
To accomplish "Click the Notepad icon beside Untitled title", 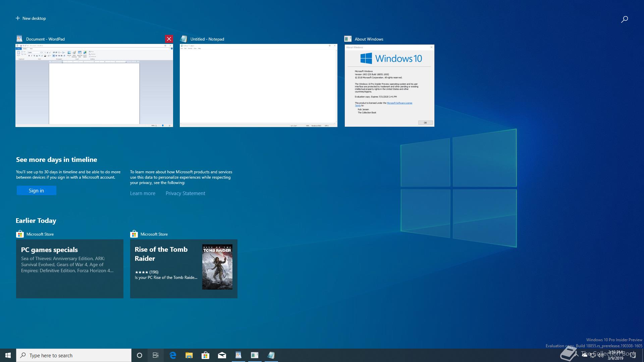I will pyautogui.click(x=183, y=39).
